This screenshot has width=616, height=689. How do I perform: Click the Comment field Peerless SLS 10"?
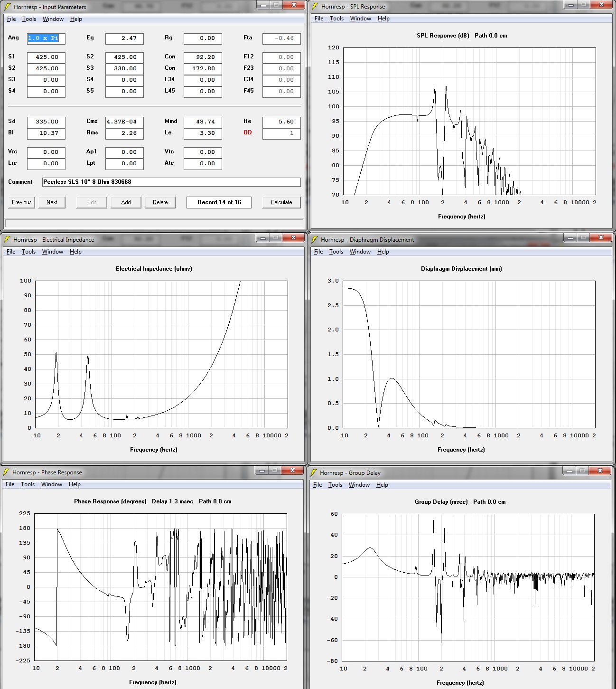[x=171, y=182]
